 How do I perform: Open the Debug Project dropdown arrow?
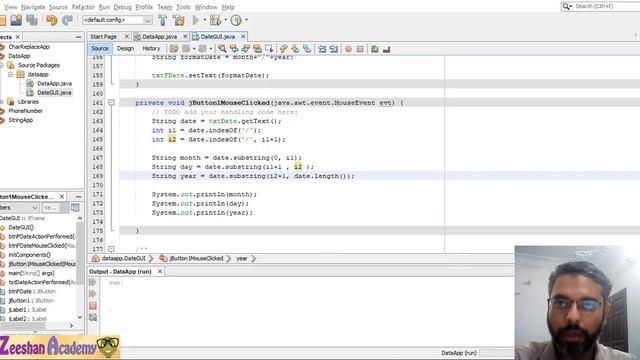[x=226, y=20]
